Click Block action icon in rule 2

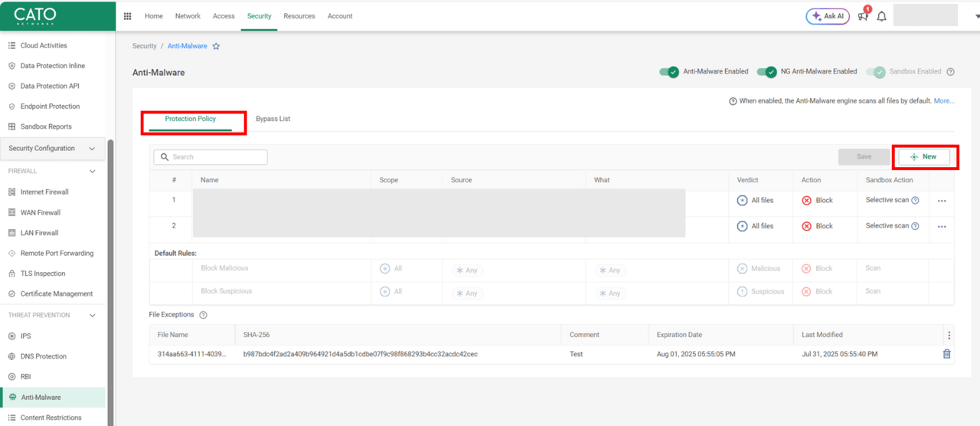point(806,227)
